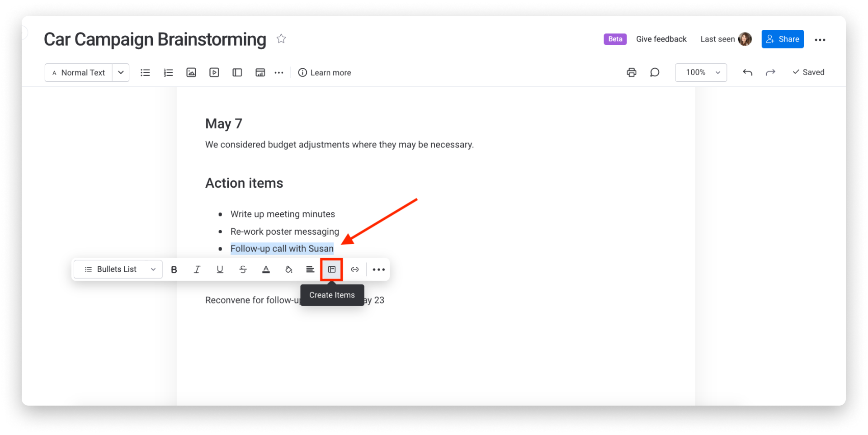This screenshot has height=435, width=868.
Task: Redo the last change
Action: pyautogui.click(x=770, y=72)
